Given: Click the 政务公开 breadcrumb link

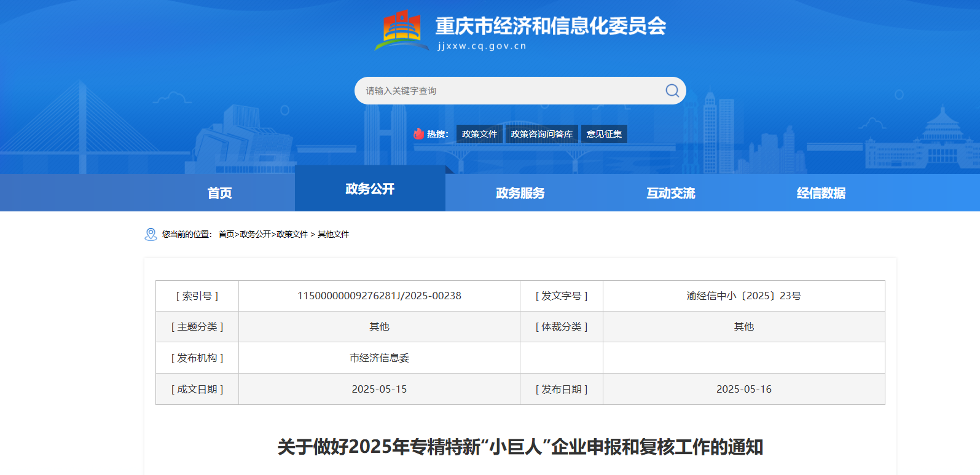Looking at the screenshot, I should pyautogui.click(x=255, y=234).
